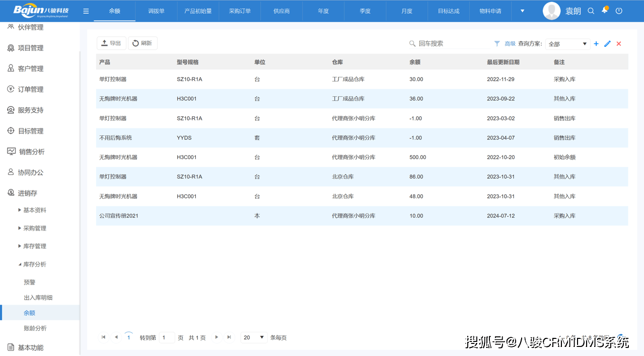This screenshot has height=356, width=644.
Task: Switch to the 采购订单 tab
Action: click(x=240, y=11)
